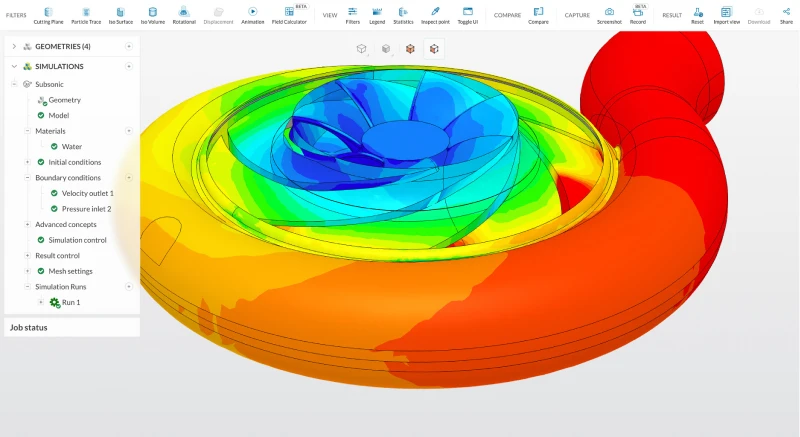Viewport: 800px width, 437px height.
Task: Collapse the SIMULATIONS section
Action: [x=14, y=66]
